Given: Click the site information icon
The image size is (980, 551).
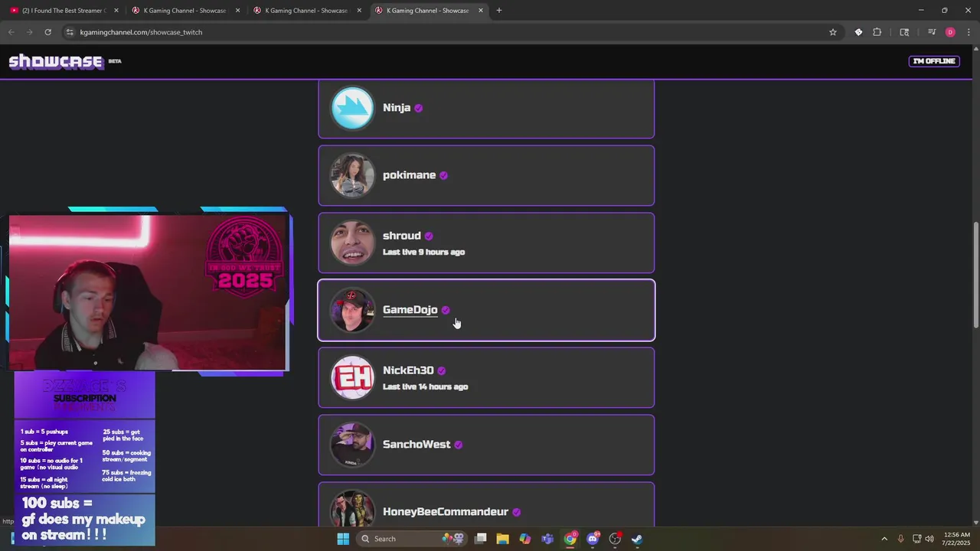Looking at the screenshot, I should click(x=70, y=32).
